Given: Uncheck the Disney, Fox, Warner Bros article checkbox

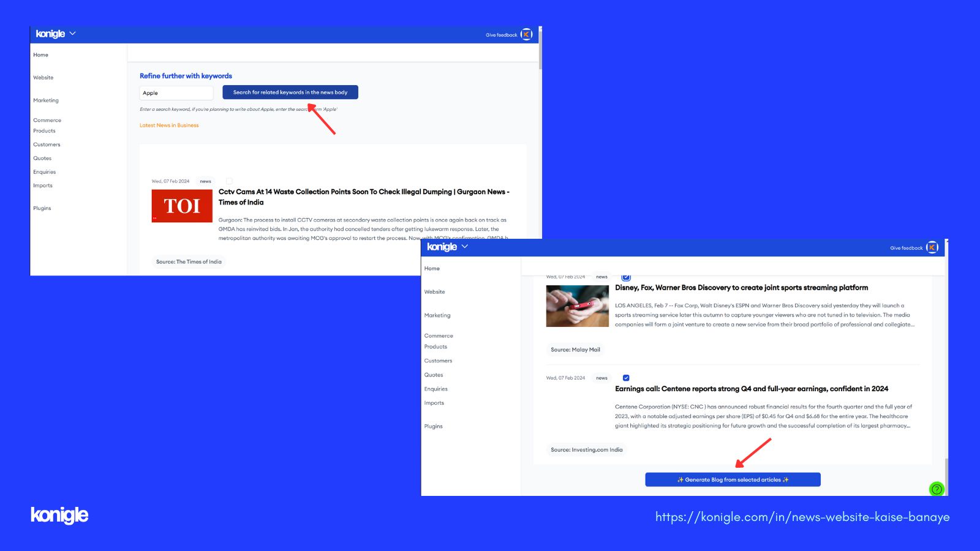Looking at the screenshot, I should click(626, 277).
